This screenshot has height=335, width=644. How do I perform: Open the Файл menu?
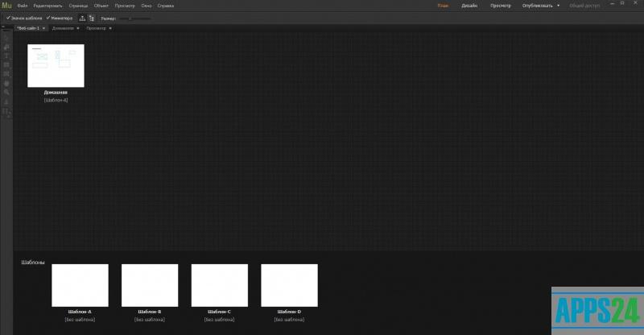pyautogui.click(x=23, y=6)
